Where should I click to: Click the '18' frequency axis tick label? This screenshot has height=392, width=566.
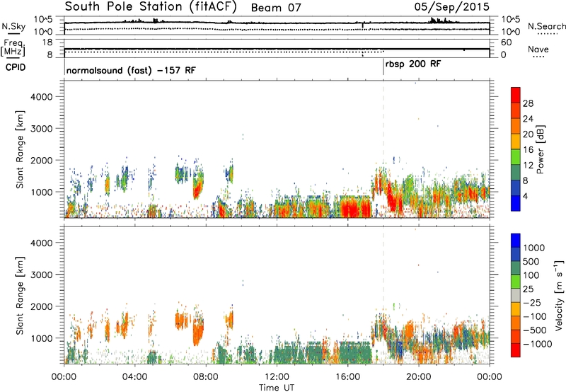47,42
